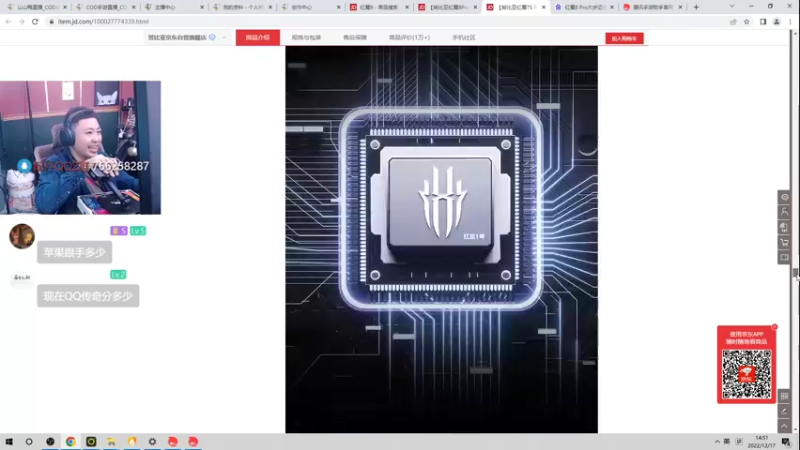Close the JD app QR code popup
Viewport: 800px width, 450px height.
[x=774, y=327]
